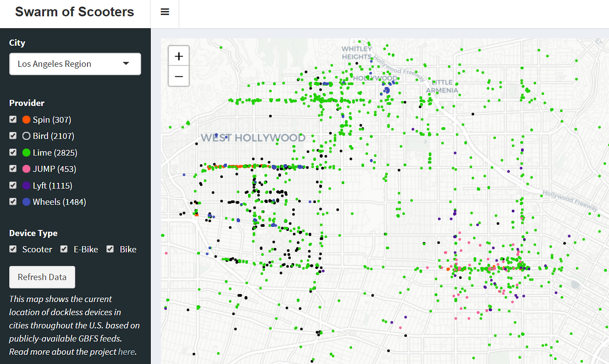
Task: Toggle the E-Bike device type checkbox
Action: pos(64,249)
